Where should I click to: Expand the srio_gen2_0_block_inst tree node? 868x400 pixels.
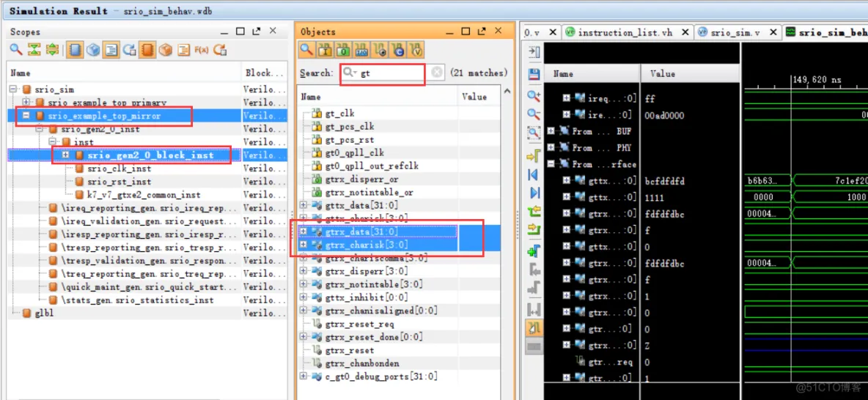pos(66,155)
